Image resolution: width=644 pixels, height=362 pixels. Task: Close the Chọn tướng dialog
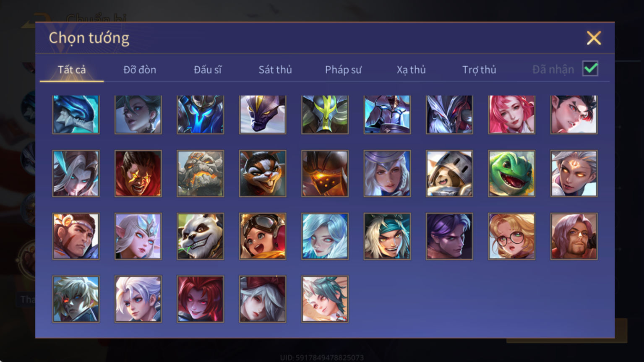594,38
